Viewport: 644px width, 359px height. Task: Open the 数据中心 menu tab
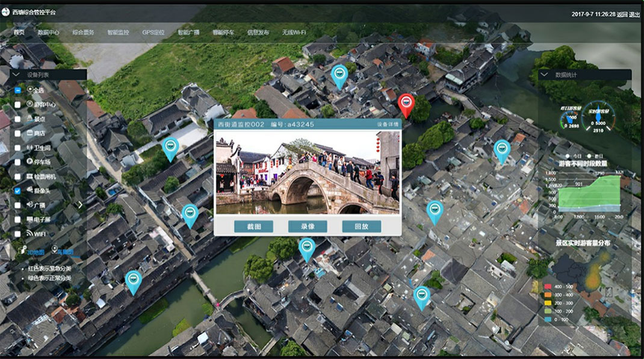pos(48,32)
